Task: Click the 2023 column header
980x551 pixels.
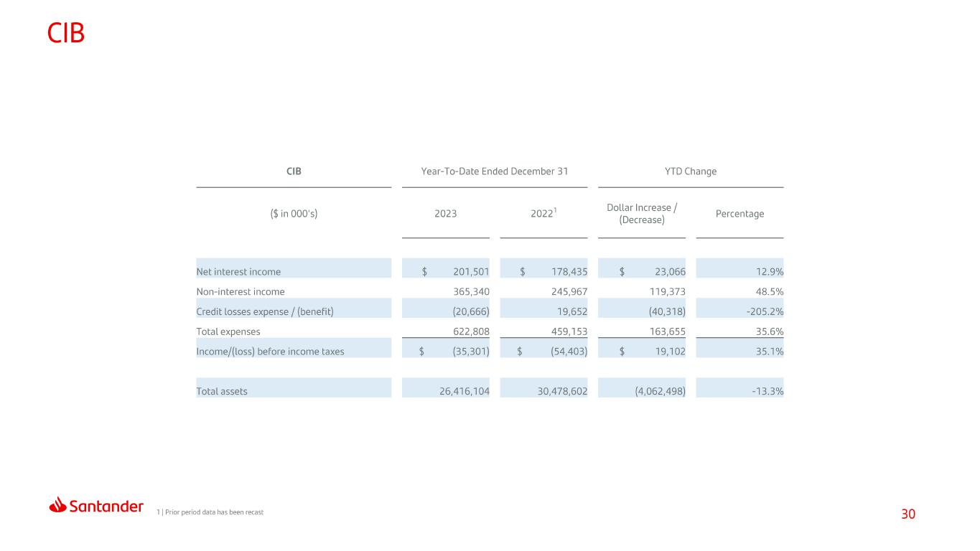Action: [x=446, y=214]
